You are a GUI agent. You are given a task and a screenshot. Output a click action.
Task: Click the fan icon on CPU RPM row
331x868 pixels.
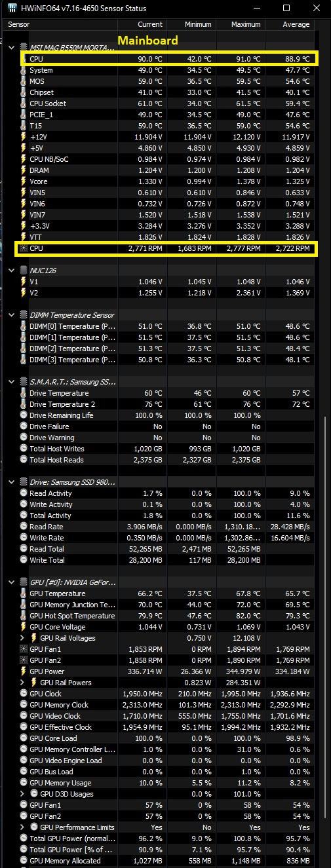click(x=24, y=248)
